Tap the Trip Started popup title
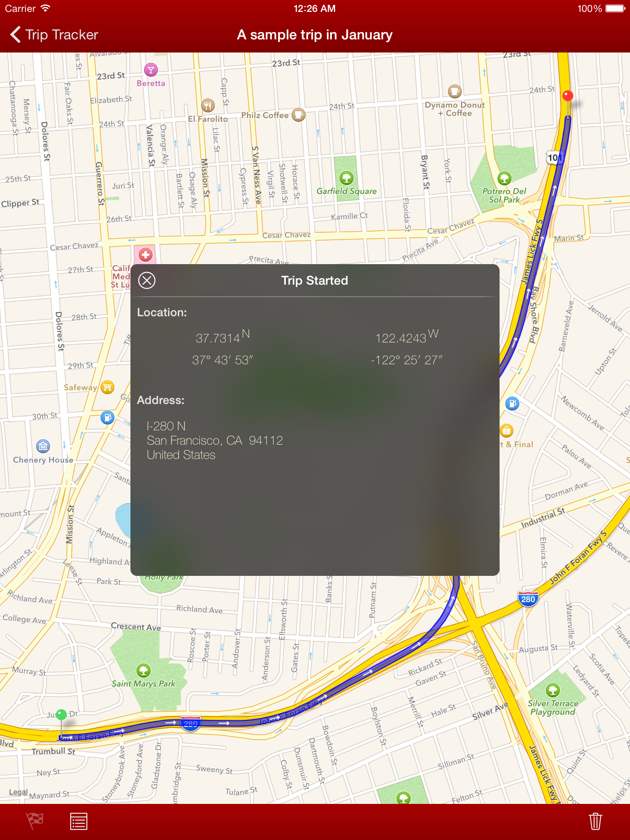The image size is (630, 840). (315, 281)
